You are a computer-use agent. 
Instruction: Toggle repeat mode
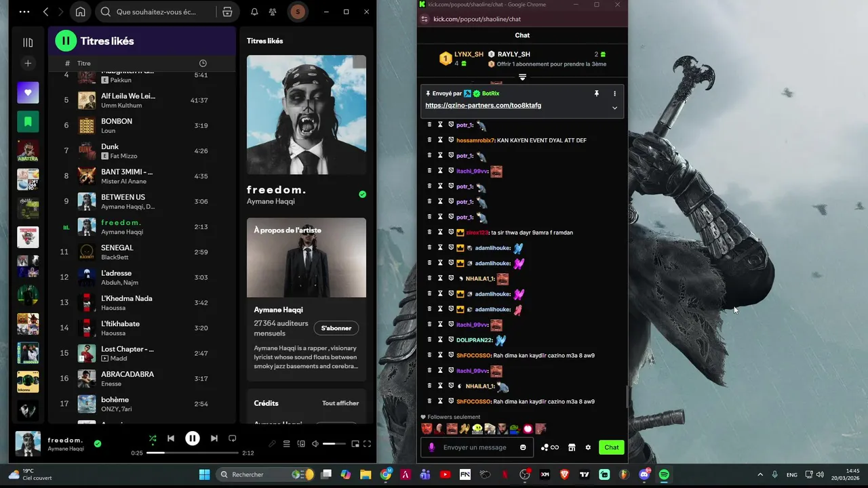pos(233,439)
